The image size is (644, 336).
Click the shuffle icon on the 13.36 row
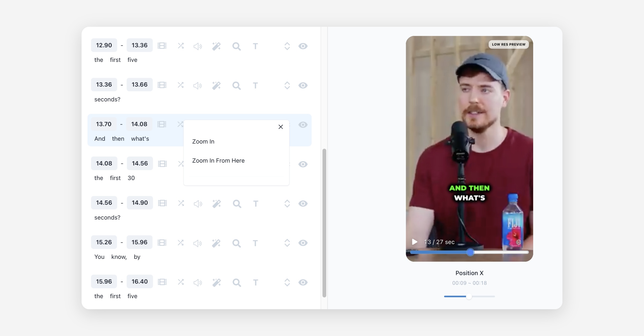tap(181, 85)
